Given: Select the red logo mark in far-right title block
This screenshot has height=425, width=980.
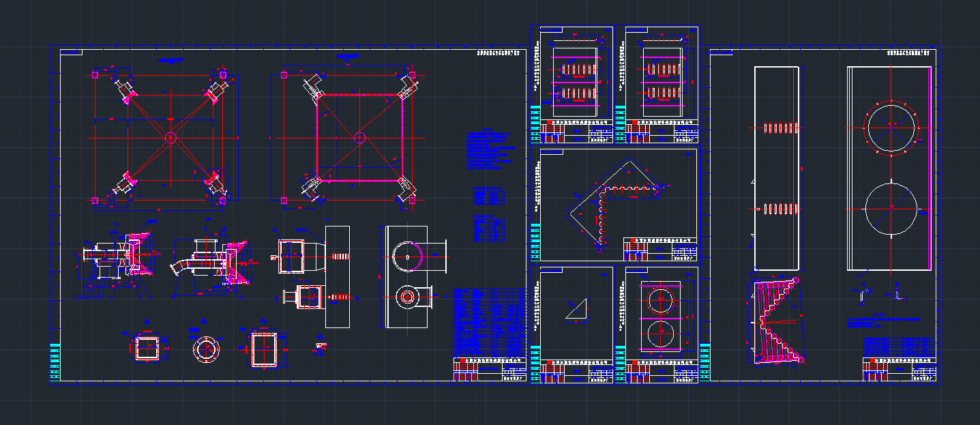Looking at the screenshot, I should [873, 361].
